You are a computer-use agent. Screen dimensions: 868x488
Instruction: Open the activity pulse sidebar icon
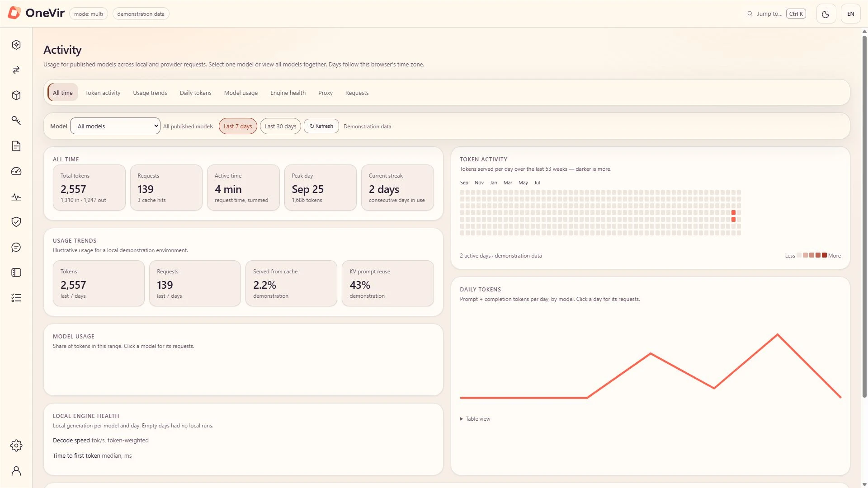(x=16, y=197)
